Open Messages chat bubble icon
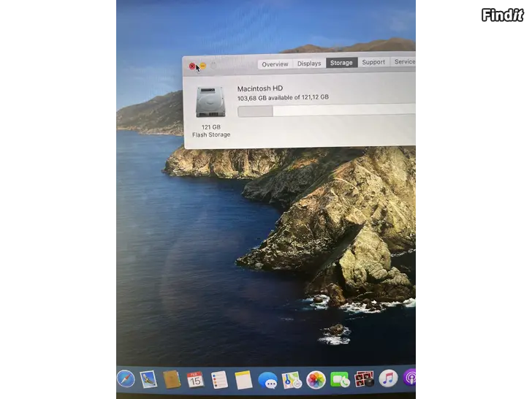The width and height of the screenshot is (532, 399). (x=267, y=380)
